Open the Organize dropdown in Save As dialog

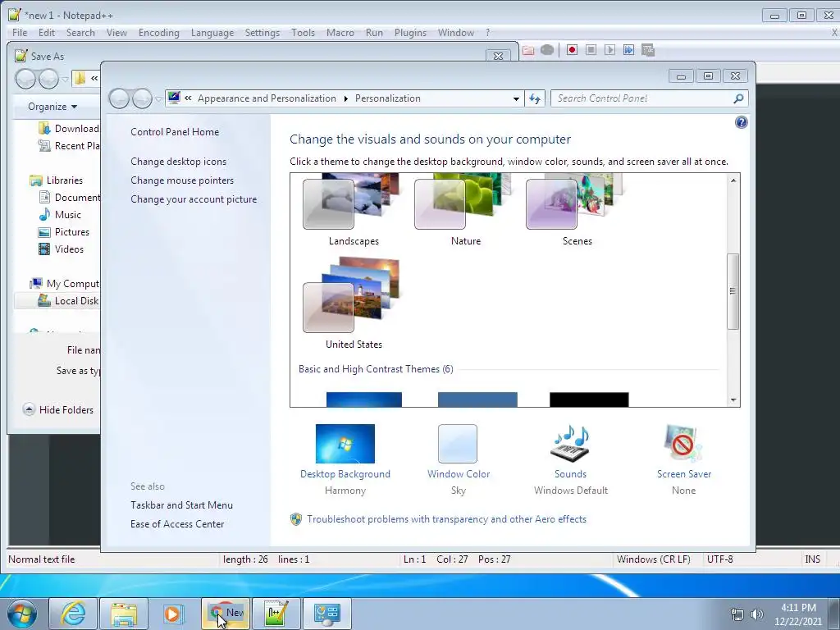pos(52,107)
